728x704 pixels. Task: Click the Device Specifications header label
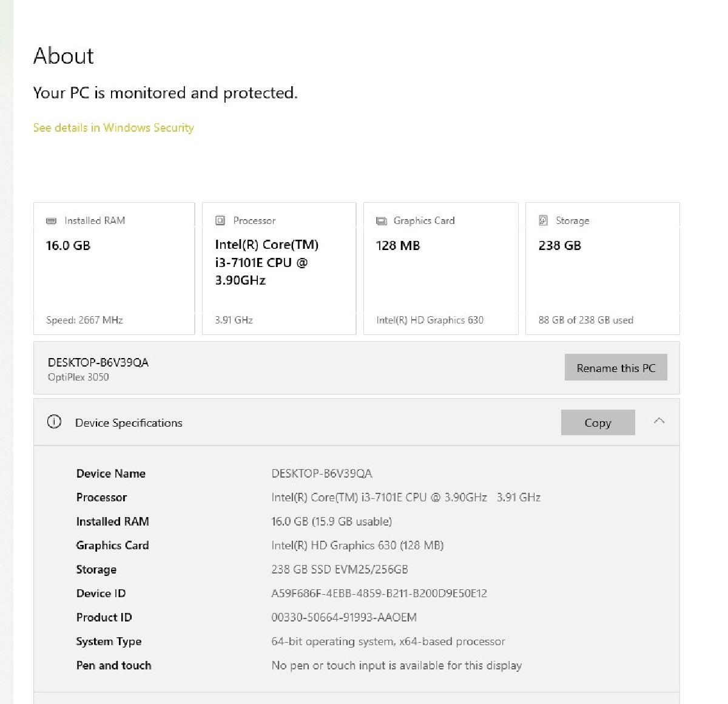point(129,423)
